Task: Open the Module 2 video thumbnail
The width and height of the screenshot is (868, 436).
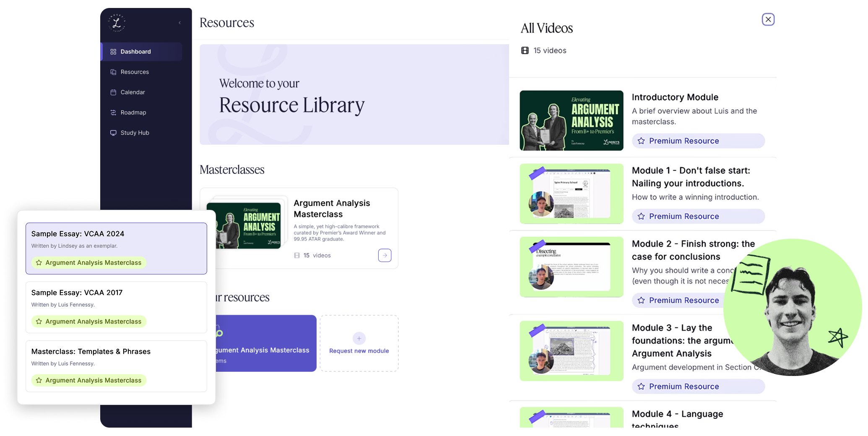Action: tap(572, 267)
